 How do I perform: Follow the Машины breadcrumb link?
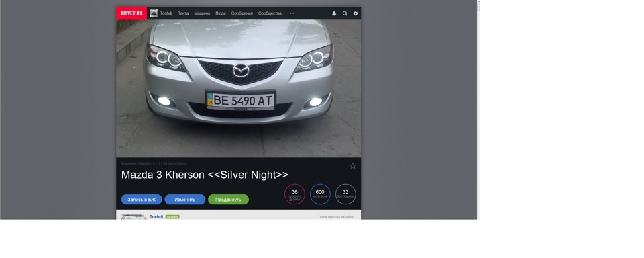[x=128, y=163]
